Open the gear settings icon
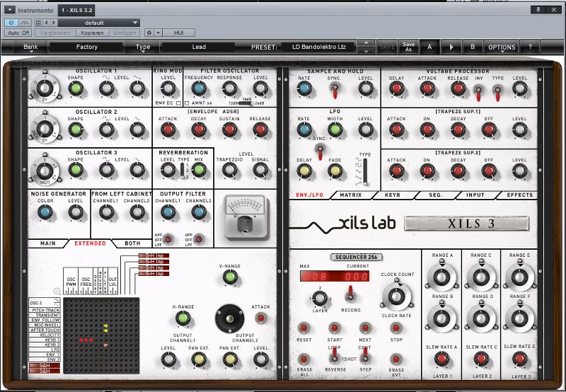The height and width of the screenshot is (392, 566). click(150, 33)
